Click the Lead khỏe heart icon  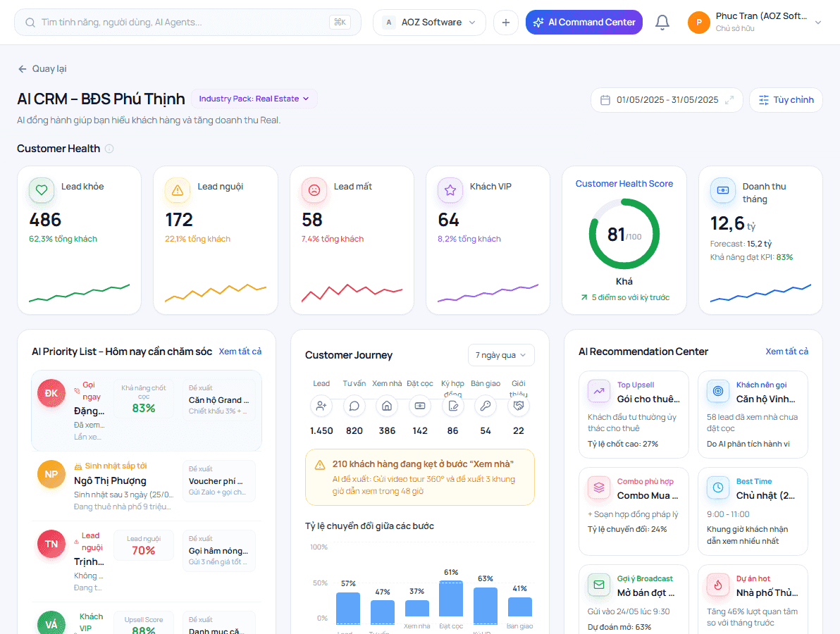click(x=42, y=190)
